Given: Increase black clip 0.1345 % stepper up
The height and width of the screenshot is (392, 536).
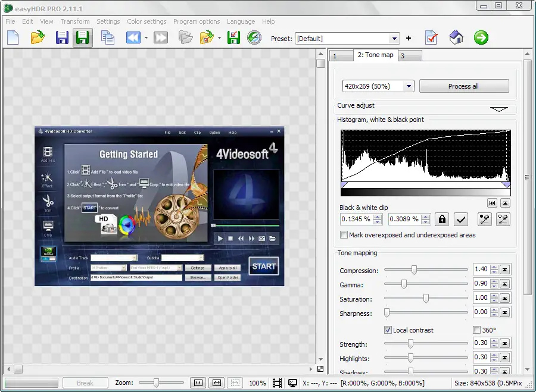Looking at the screenshot, I should (377, 217).
